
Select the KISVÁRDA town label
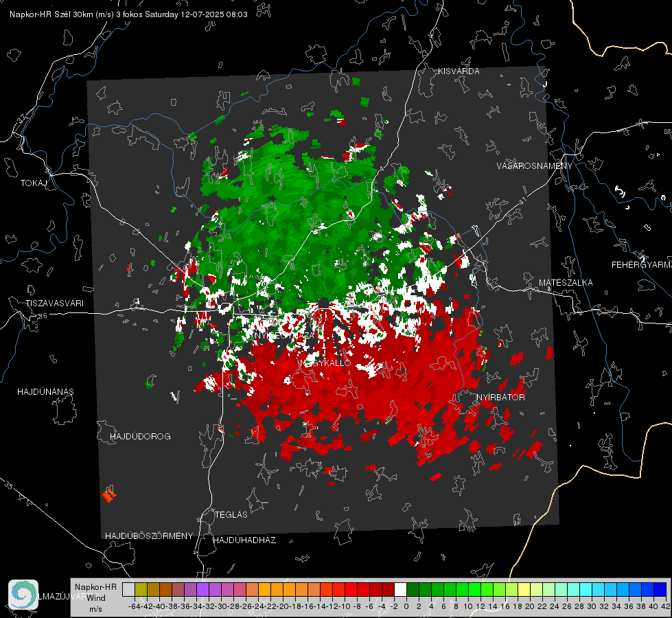459,71
